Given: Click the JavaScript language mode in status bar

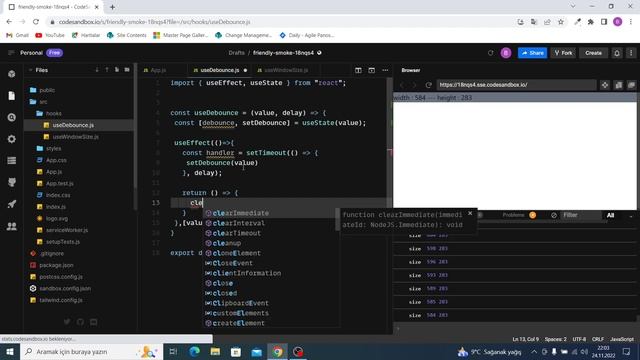Looking at the screenshot, I should click(622, 339).
